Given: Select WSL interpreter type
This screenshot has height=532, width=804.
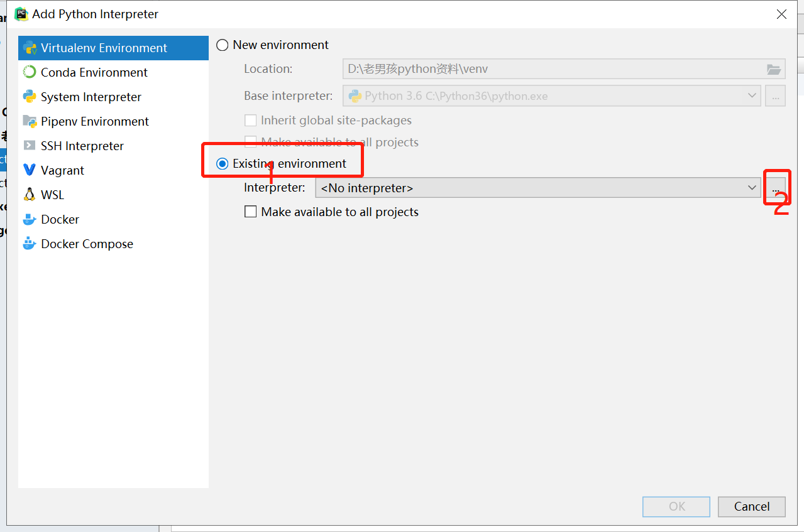Looking at the screenshot, I should pyautogui.click(x=113, y=195).
